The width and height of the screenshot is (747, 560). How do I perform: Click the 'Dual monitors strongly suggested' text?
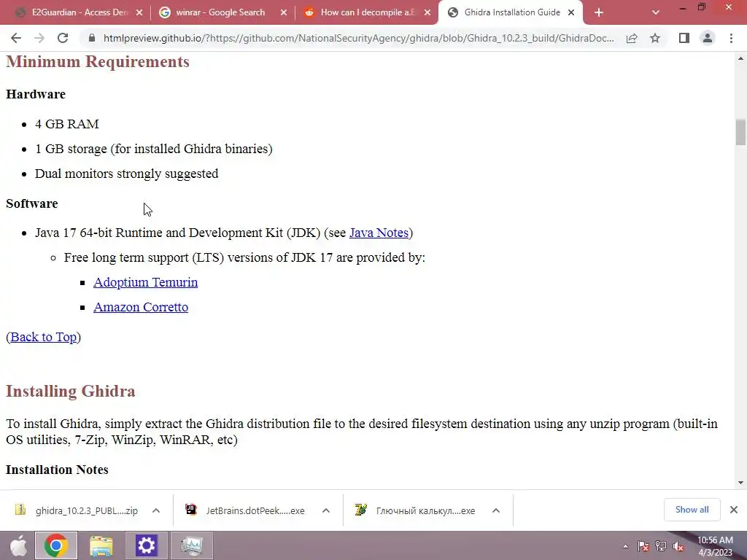[x=127, y=174]
